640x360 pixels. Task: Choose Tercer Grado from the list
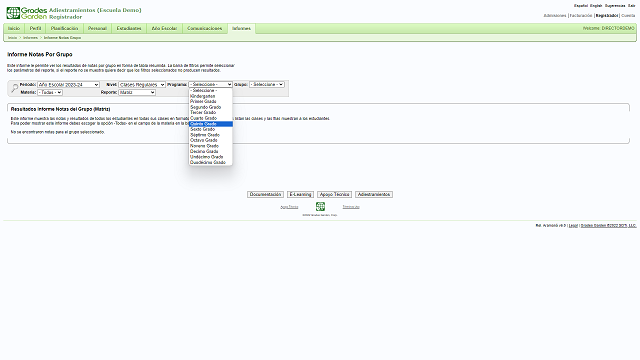211,113
